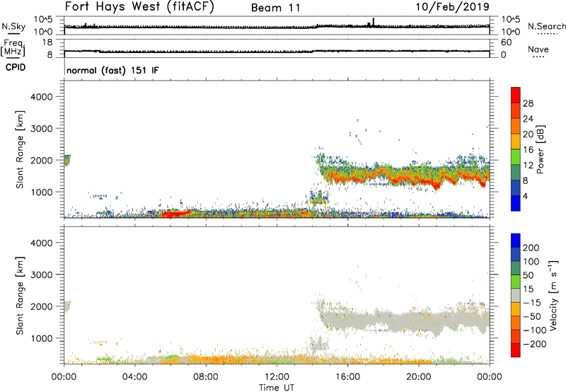Pick the light green Velocity colorbar segment
The image size is (566, 392).
(x=516, y=282)
